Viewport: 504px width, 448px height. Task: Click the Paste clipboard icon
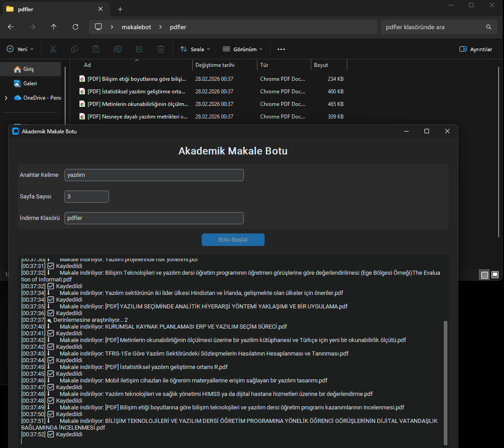pos(96,49)
